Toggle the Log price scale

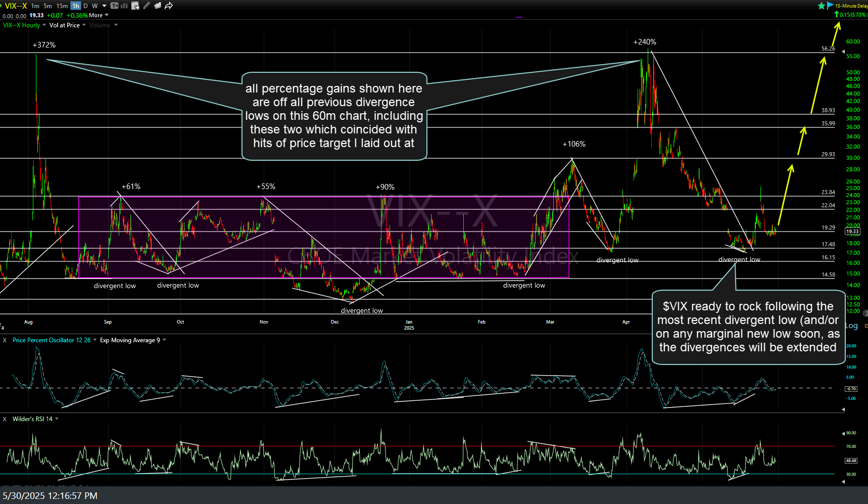pyautogui.click(x=851, y=326)
